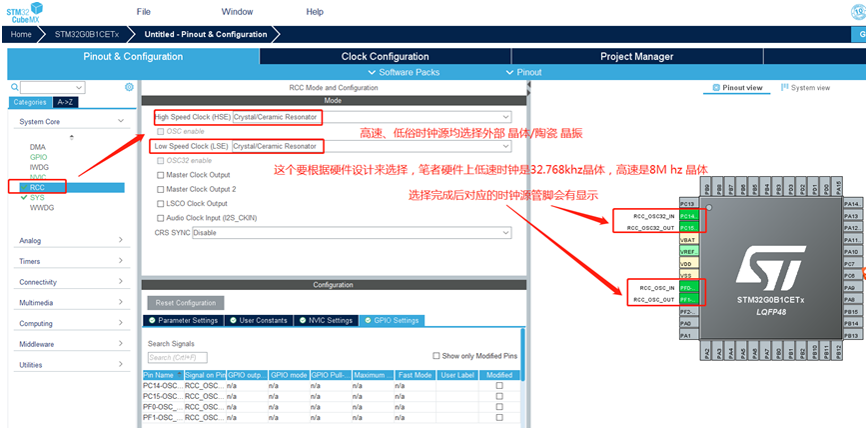Click the Pinout view chip icon
The image size is (868, 430).
pos(716,88)
